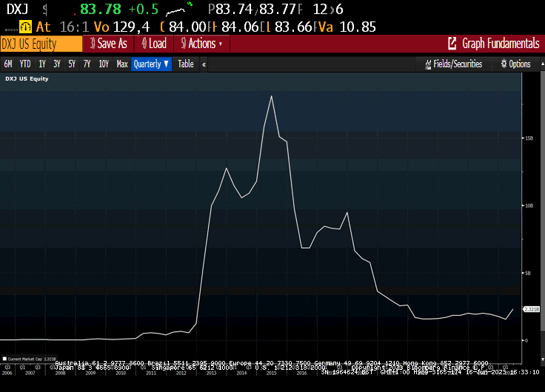Image resolution: width=545 pixels, height=392 pixels.
Task: Click the Load menu item
Action: click(x=154, y=44)
